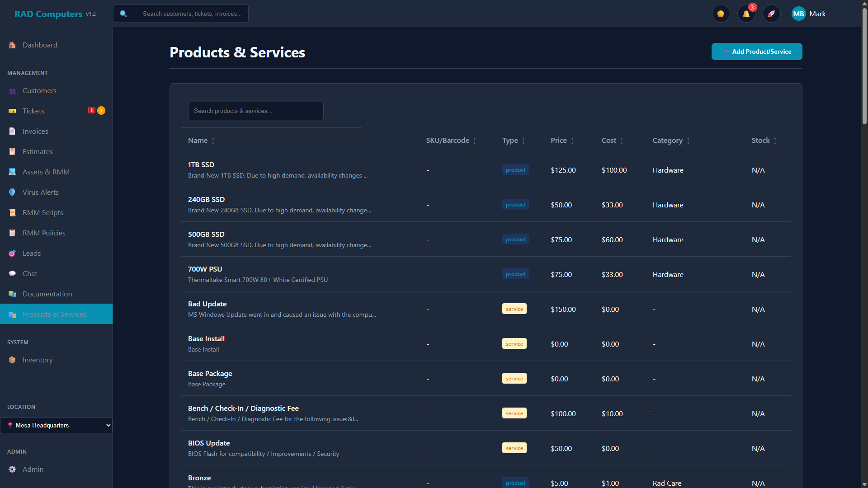The image size is (868, 488).
Task: Open notifications via the bell icon
Action: tap(746, 14)
